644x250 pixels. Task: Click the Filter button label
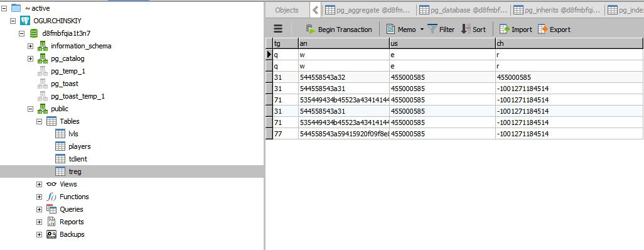(x=447, y=30)
